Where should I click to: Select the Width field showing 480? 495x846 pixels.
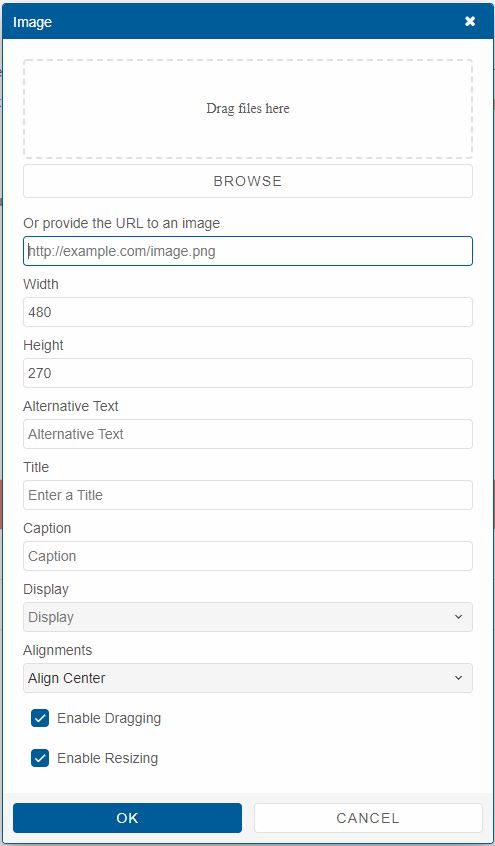coord(248,312)
